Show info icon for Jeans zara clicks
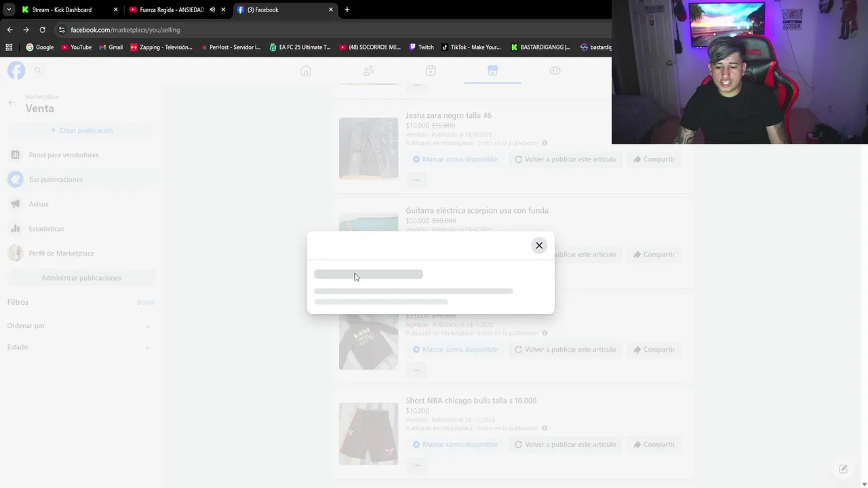The height and width of the screenshot is (488, 868). point(545,143)
